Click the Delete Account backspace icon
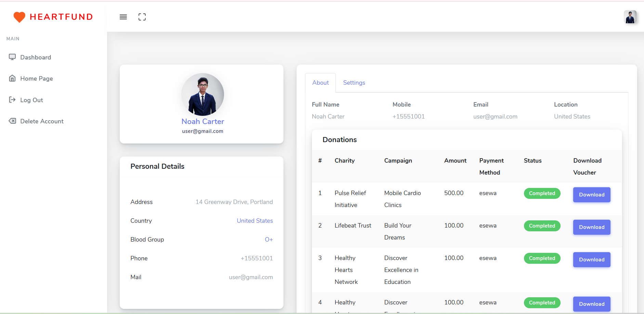The width and height of the screenshot is (644, 314). click(12, 121)
